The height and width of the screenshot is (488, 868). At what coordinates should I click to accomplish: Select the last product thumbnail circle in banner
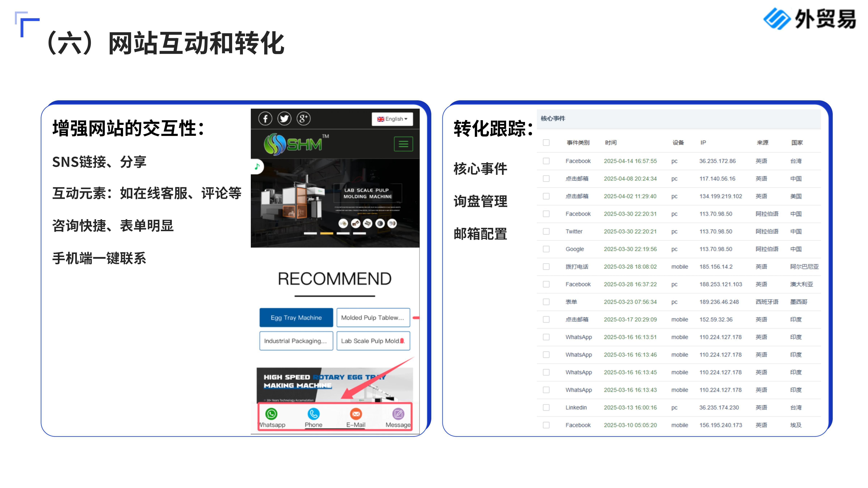click(x=392, y=223)
